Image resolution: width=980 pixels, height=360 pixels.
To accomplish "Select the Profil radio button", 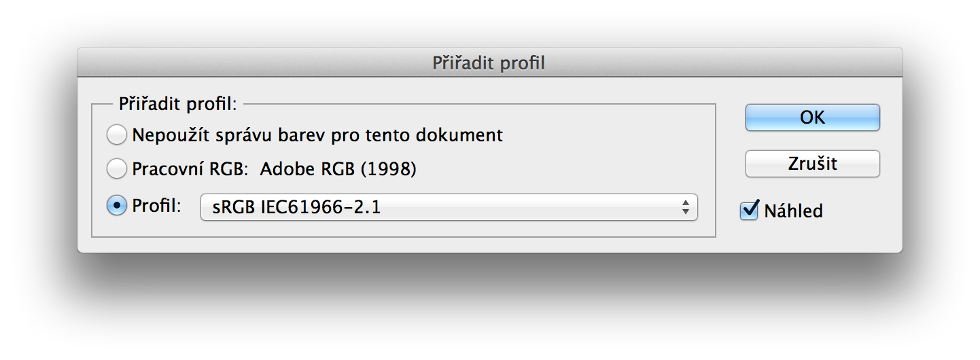I will [117, 206].
